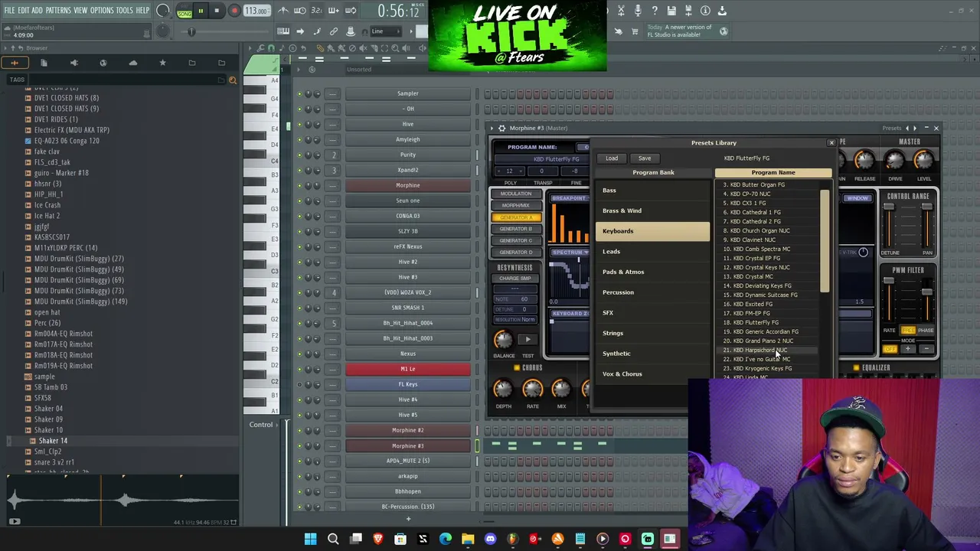Open the stamp tool icon
Viewport: 980px width, 551px height.
[x=350, y=31]
